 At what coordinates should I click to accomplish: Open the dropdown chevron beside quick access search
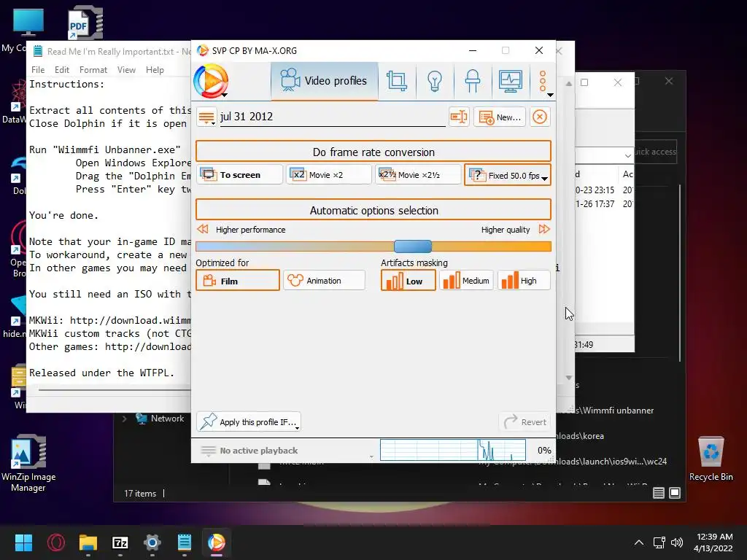pyautogui.click(x=628, y=155)
